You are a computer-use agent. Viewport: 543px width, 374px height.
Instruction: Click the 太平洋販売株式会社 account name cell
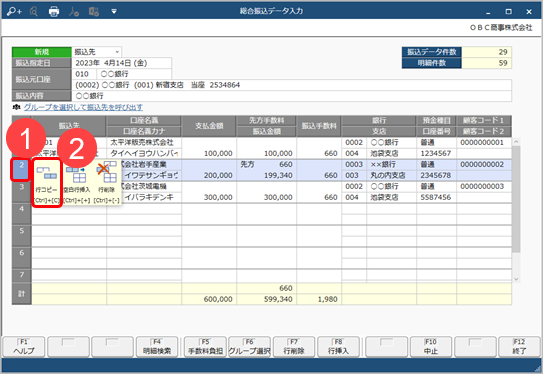[144, 142]
